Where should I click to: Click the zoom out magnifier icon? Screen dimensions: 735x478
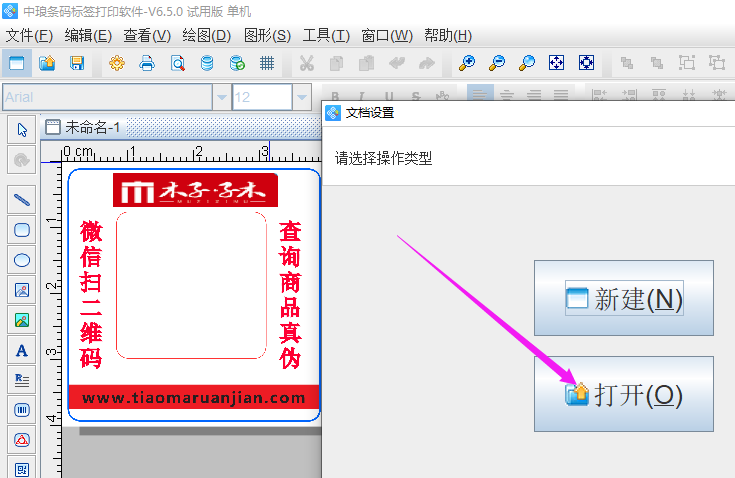tap(497, 63)
